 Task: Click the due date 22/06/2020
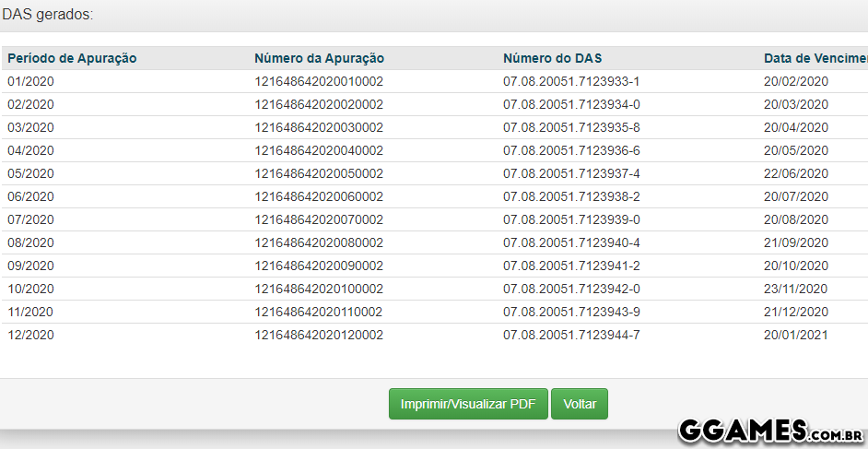point(796,173)
